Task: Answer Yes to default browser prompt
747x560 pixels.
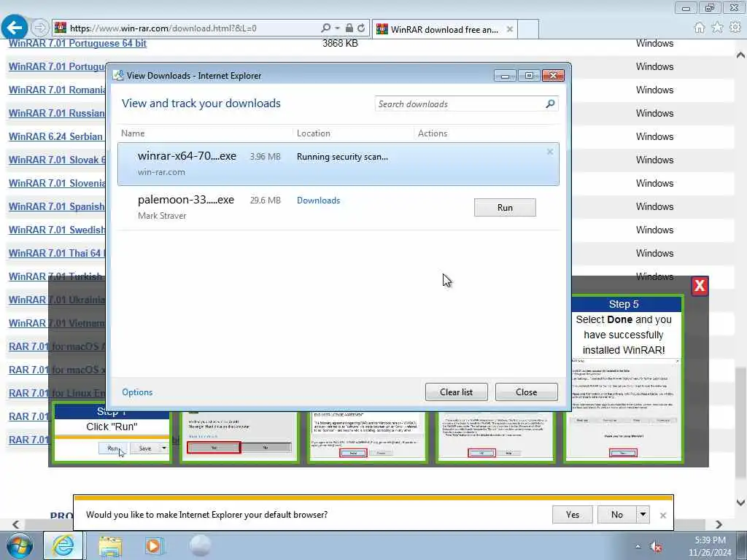Action: 573,515
